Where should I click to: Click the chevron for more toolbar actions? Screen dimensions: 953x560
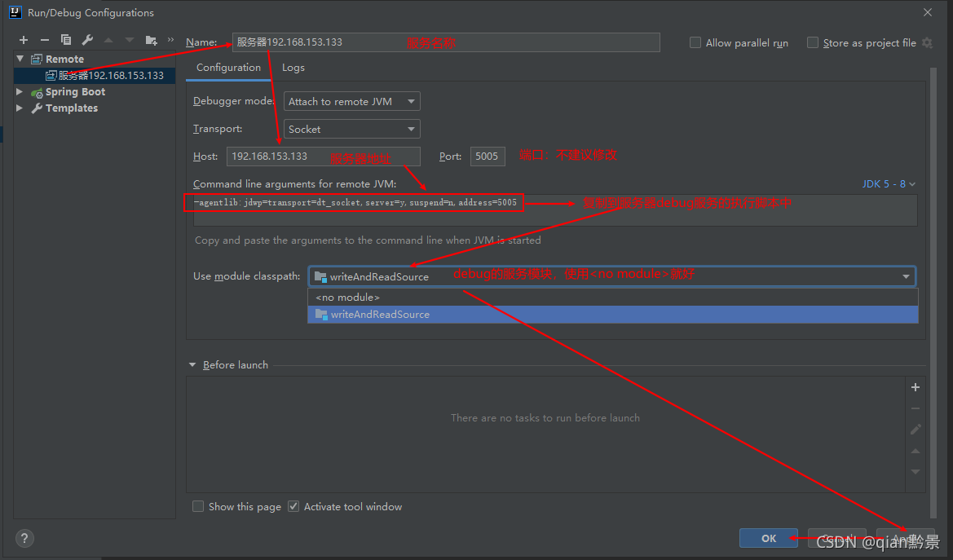(172, 39)
